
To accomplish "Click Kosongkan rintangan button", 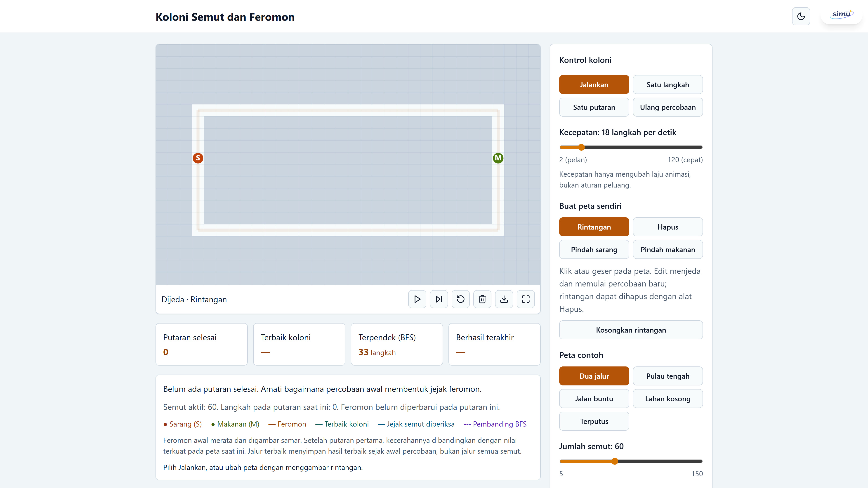I will click(631, 330).
